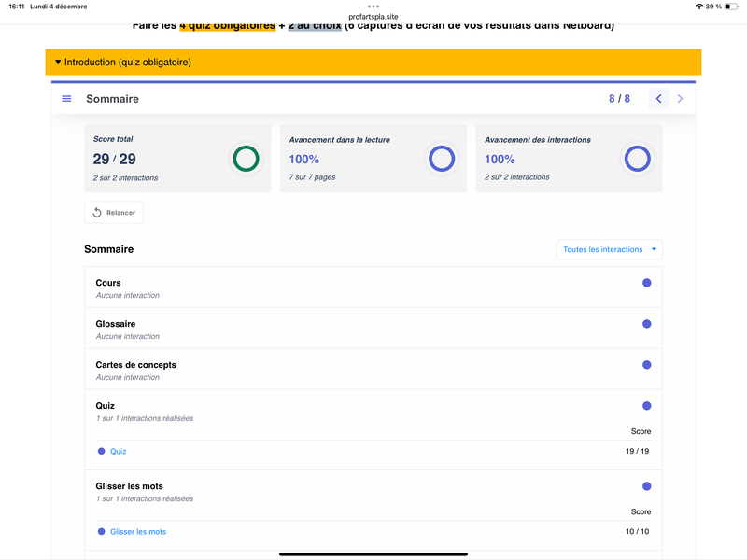Open the Toutes les interactions dropdown

click(610, 249)
